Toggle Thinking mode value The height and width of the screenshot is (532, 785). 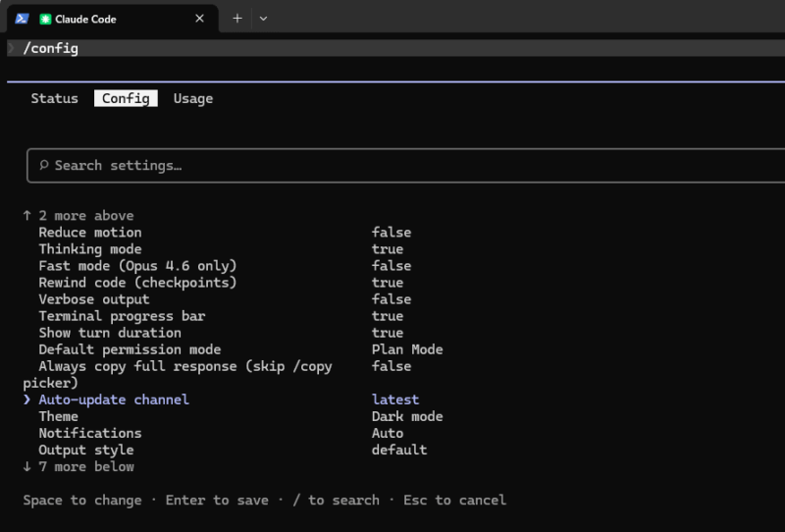(x=388, y=249)
